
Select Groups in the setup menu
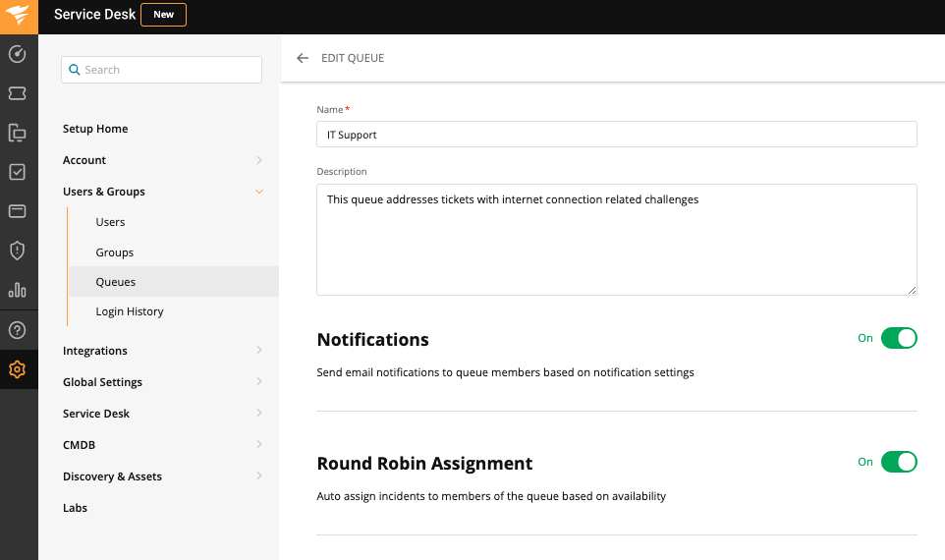coord(115,252)
